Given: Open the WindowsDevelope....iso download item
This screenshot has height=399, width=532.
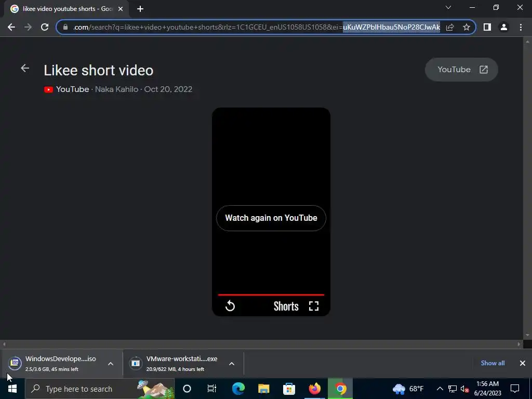Looking at the screenshot, I should point(54,363).
